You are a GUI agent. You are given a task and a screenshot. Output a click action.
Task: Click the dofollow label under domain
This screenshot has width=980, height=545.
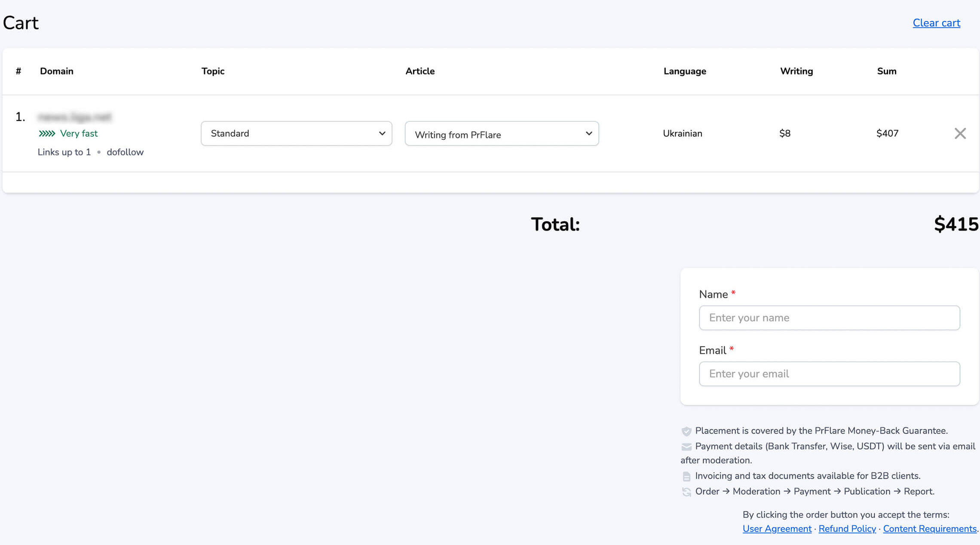125,152
